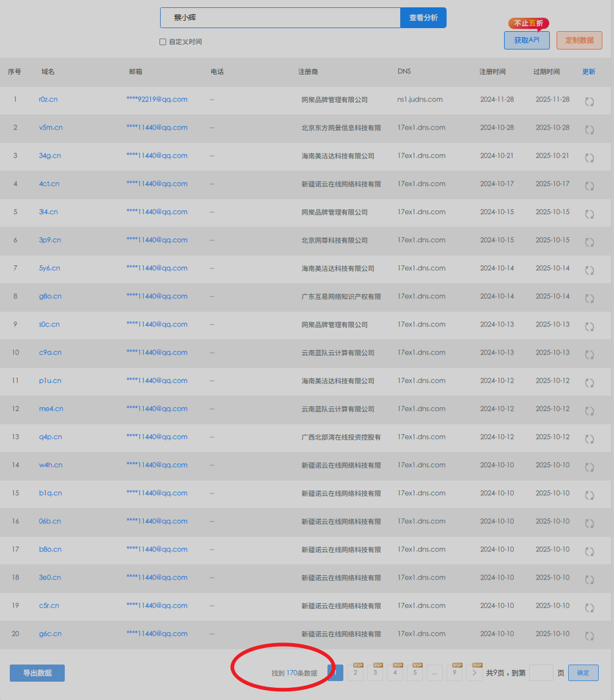Go to page 2 of results

pos(355,673)
